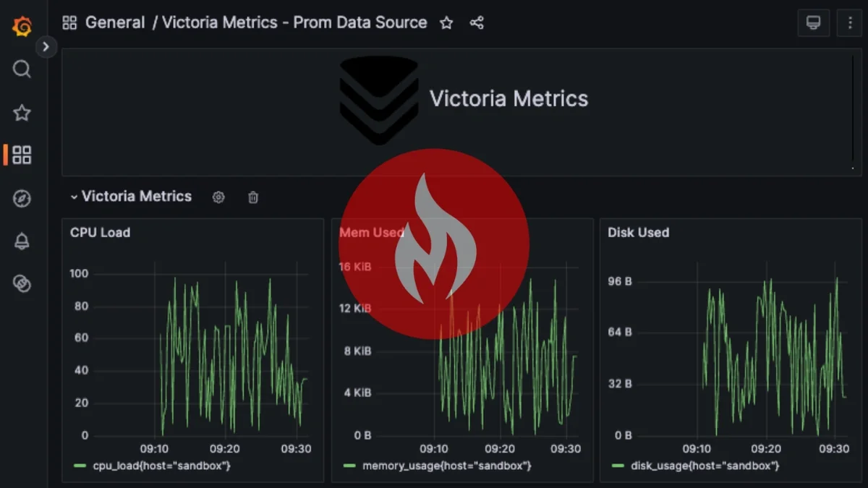This screenshot has width=868, height=488.
Task: Click the dashboard grid icon beside General
Action: click(x=69, y=23)
